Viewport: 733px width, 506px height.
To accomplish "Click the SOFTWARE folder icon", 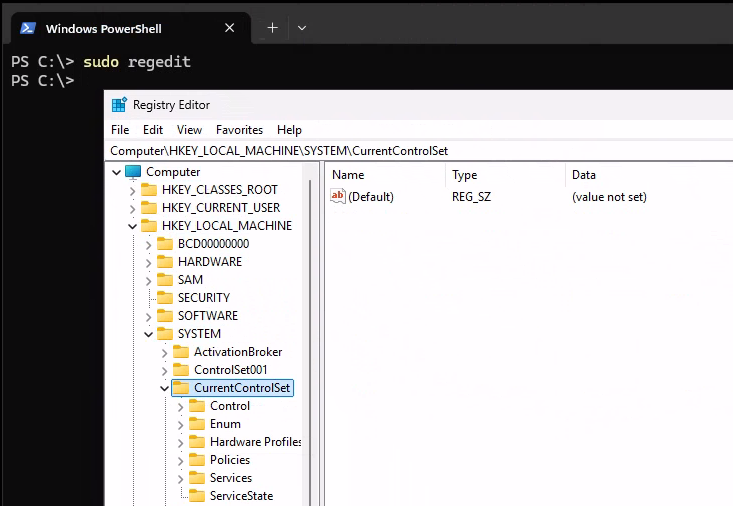I will pos(165,316).
